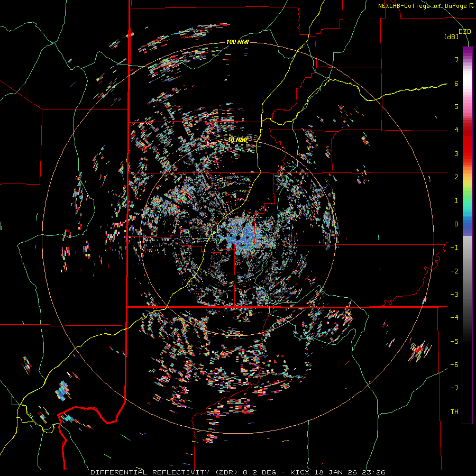Screen dimensions: 476x476
Task: Click the 6 dB scale value
Action: 456,83
